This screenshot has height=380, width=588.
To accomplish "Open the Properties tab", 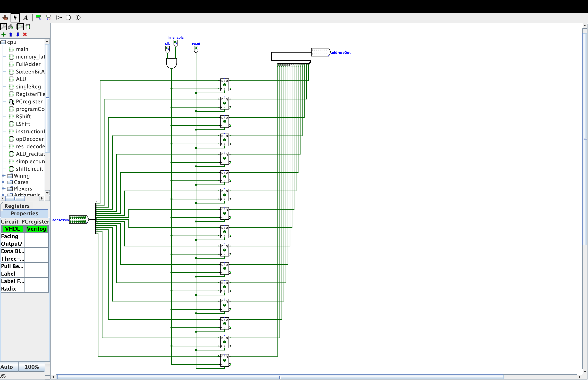I will pyautogui.click(x=24, y=213).
